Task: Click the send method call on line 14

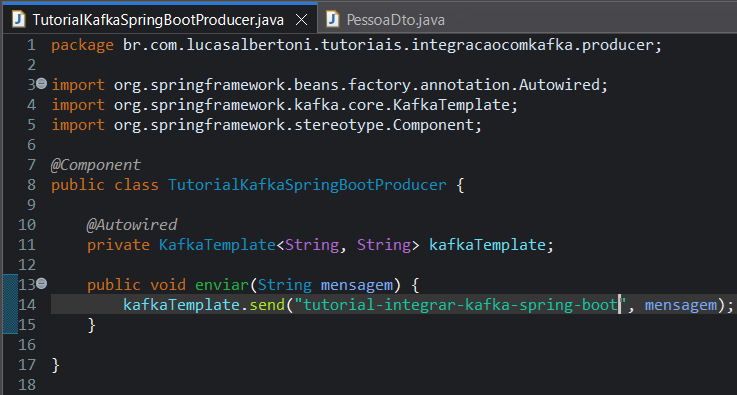Action: point(267,305)
